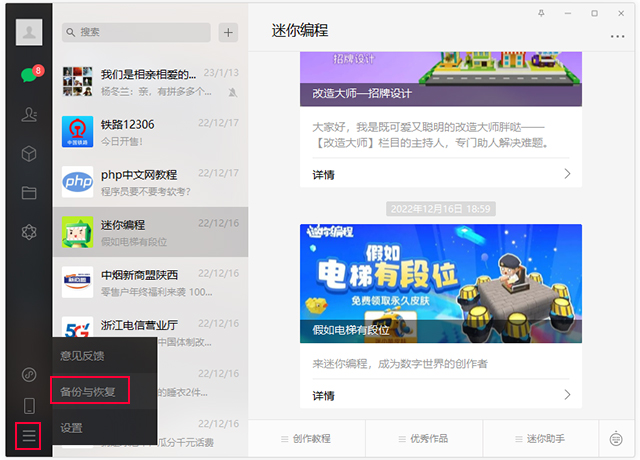Open the Mini Programs sidebar icon
This screenshot has height=460, width=640.
[29, 374]
